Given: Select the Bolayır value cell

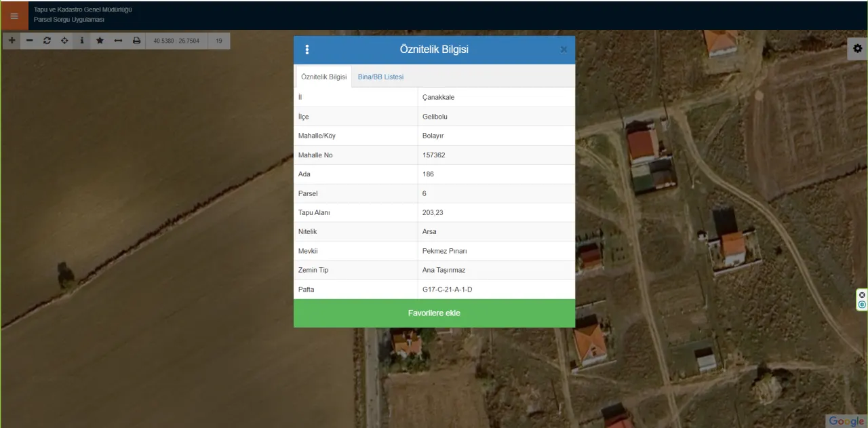Looking at the screenshot, I should point(496,136).
